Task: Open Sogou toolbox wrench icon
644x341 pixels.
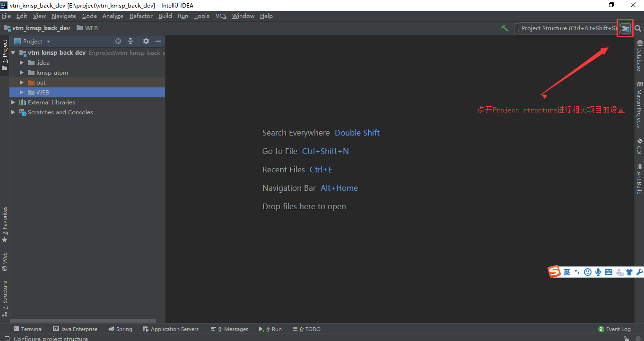Action: [x=639, y=272]
